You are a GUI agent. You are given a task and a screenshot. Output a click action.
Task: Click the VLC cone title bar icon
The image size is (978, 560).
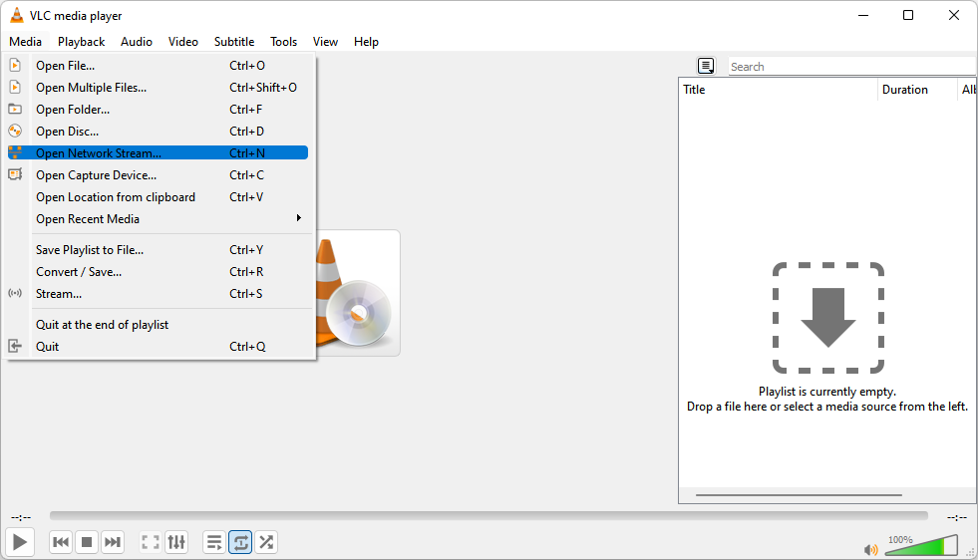point(17,16)
